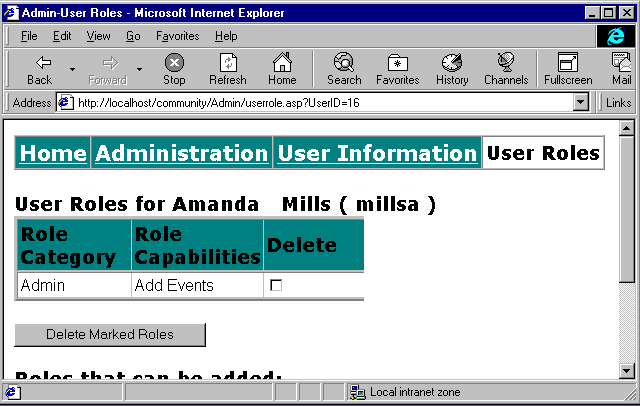The height and width of the screenshot is (406, 640).
Task: Follow the User Information navigation link
Action: coord(377,153)
